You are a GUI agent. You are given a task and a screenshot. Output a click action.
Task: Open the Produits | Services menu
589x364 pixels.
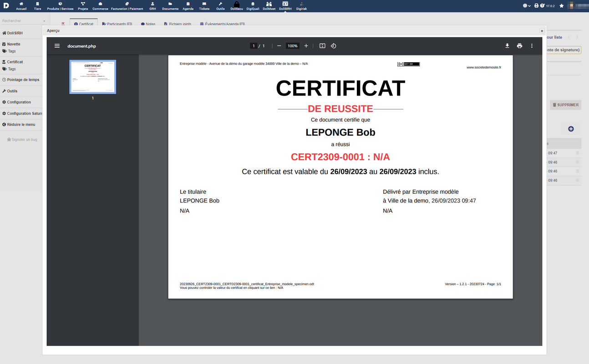[x=60, y=6]
